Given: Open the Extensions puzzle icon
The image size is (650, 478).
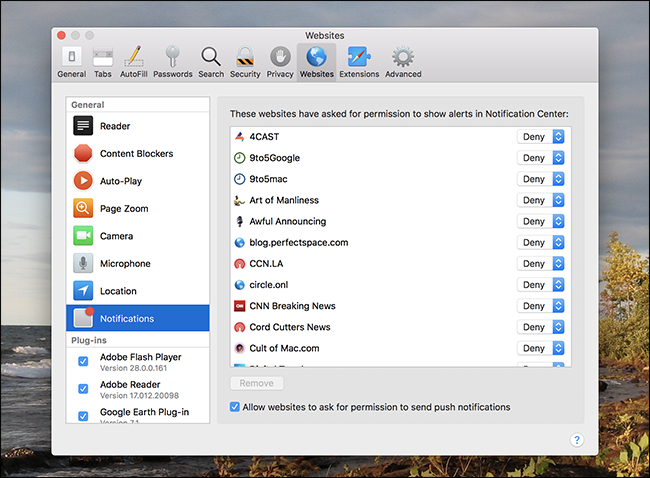Looking at the screenshot, I should tap(359, 56).
